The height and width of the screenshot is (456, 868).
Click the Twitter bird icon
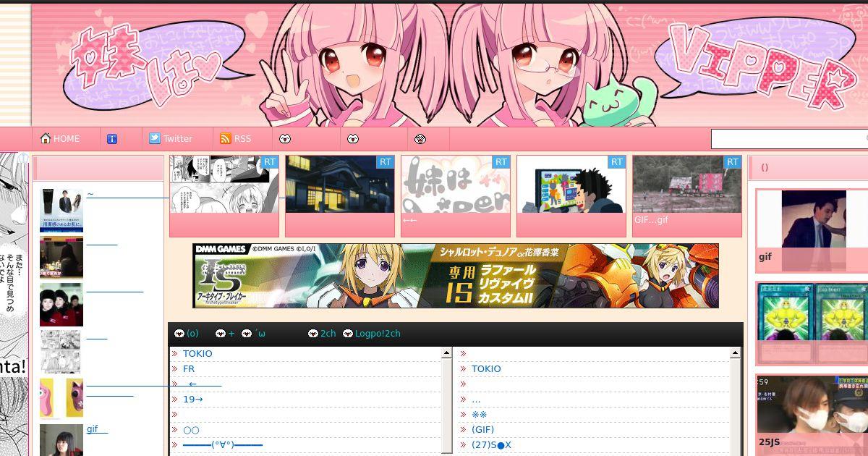point(155,138)
